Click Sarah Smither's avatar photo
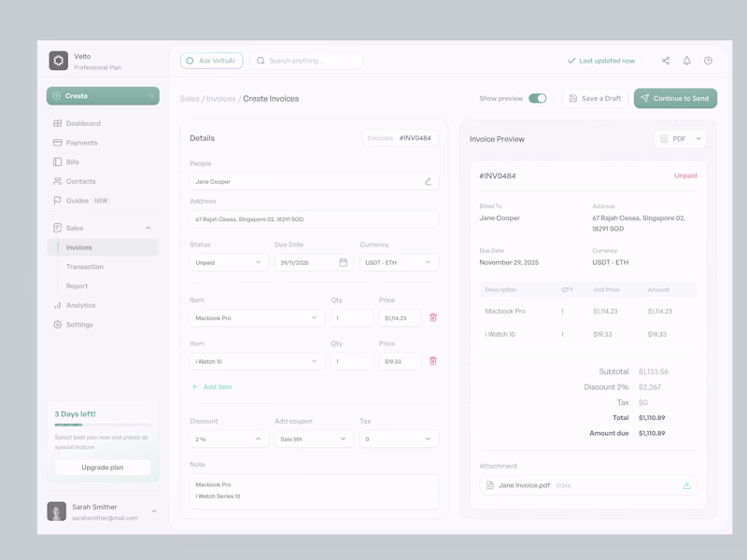This screenshot has width=747, height=560. [x=57, y=511]
